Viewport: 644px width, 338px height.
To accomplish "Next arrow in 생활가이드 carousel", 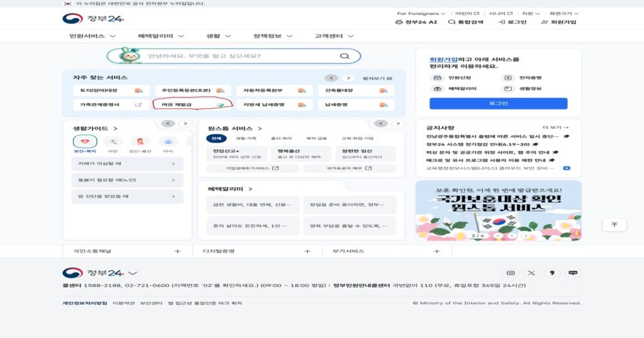I will point(186,124).
